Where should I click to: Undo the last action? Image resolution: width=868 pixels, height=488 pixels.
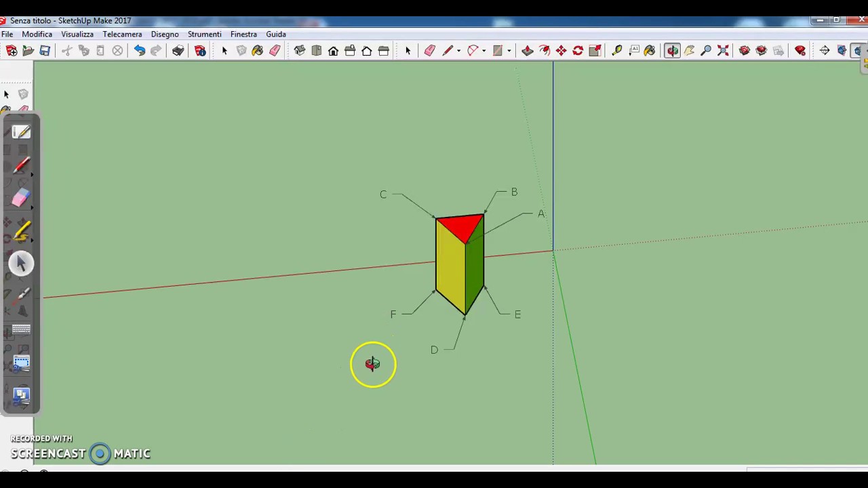point(140,51)
